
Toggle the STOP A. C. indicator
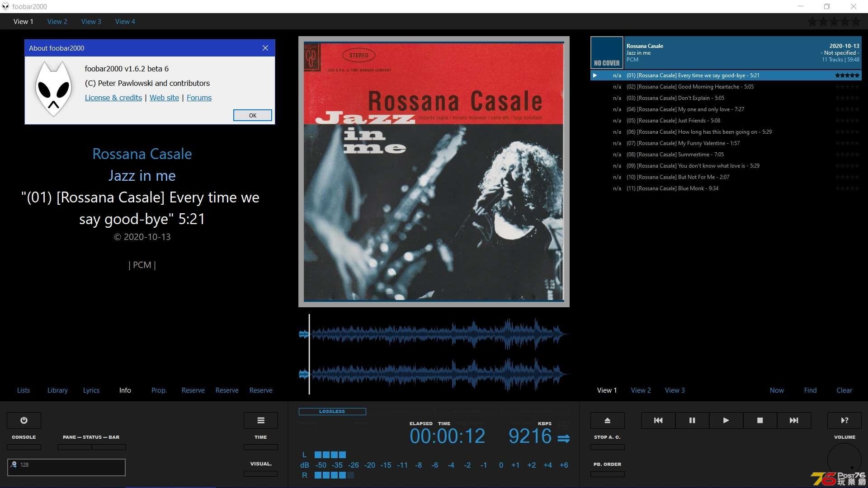tap(608, 447)
